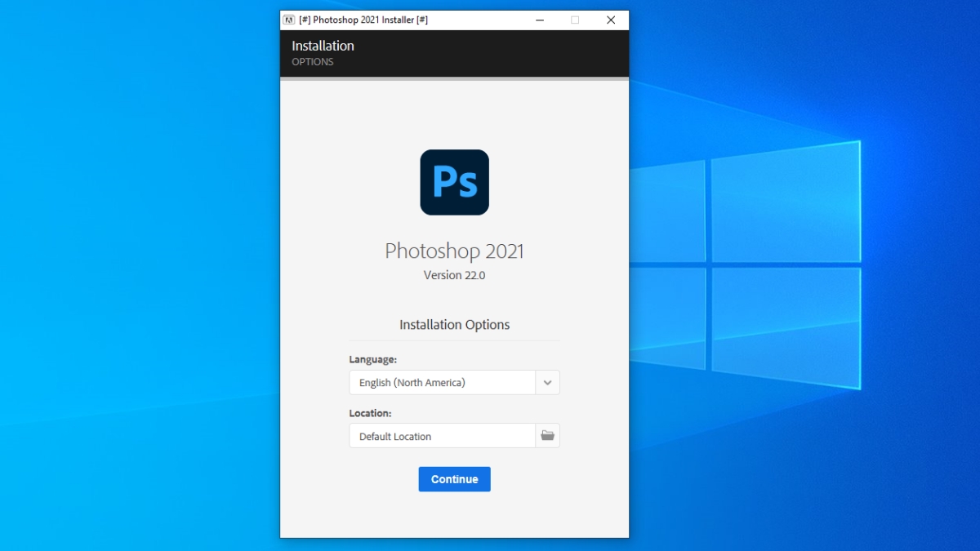Click the small app icon left of the window title
Screen dimensions: 980x551
pyautogui.click(x=289, y=20)
